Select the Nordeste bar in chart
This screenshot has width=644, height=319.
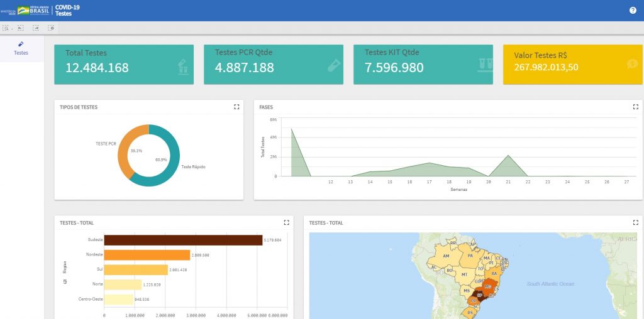(x=147, y=255)
